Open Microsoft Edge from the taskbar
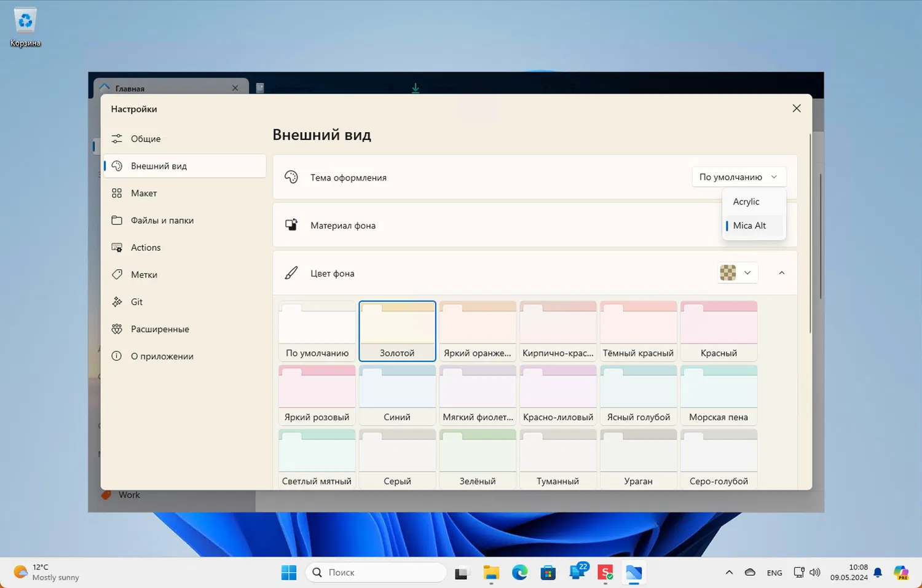This screenshot has width=922, height=588. [520, 573]
